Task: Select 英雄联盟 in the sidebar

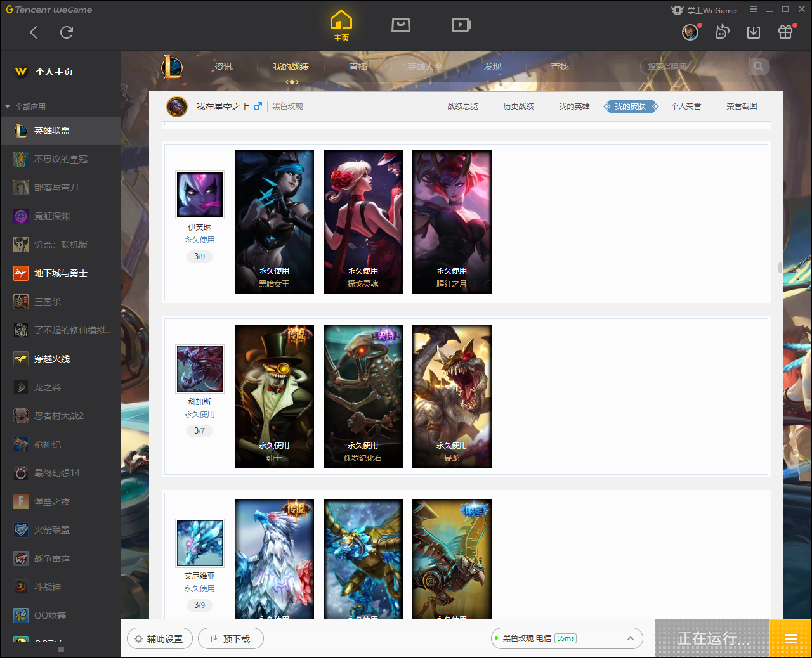Action: point(60,131)
